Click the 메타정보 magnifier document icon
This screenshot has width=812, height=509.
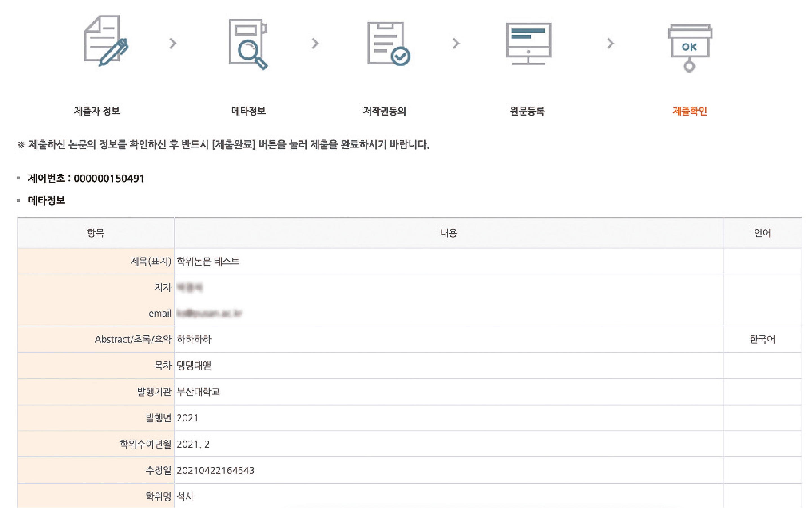pos(248,44)
